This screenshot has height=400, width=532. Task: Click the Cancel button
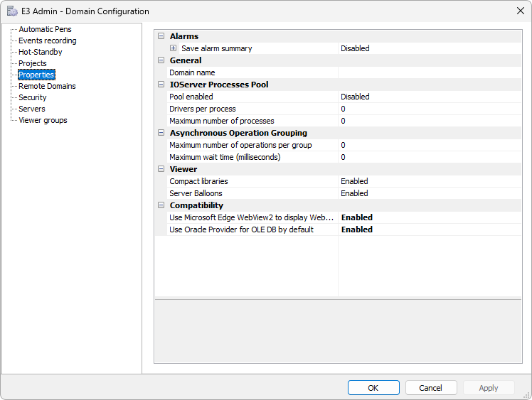(431, 387)
